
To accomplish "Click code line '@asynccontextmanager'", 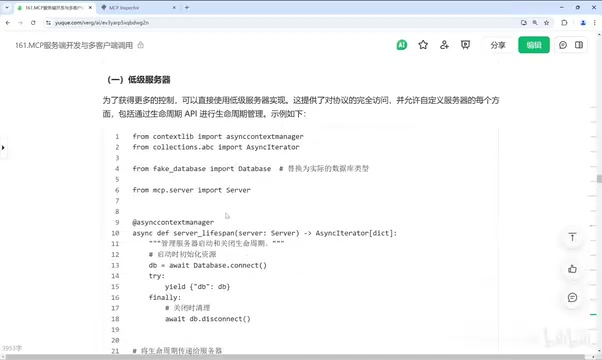I will tap(173, 222).
